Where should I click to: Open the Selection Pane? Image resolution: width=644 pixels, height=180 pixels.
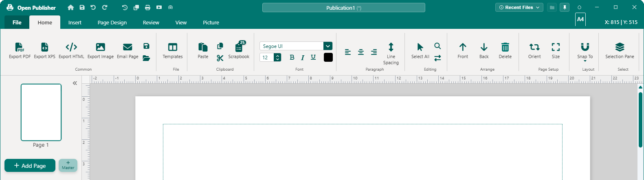tap(620, 50)
